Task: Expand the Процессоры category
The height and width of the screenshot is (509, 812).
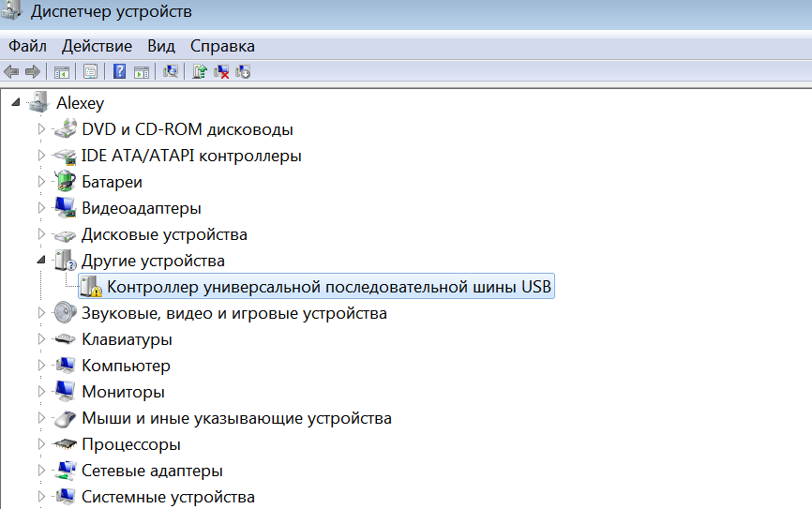Action: point(41,443)
